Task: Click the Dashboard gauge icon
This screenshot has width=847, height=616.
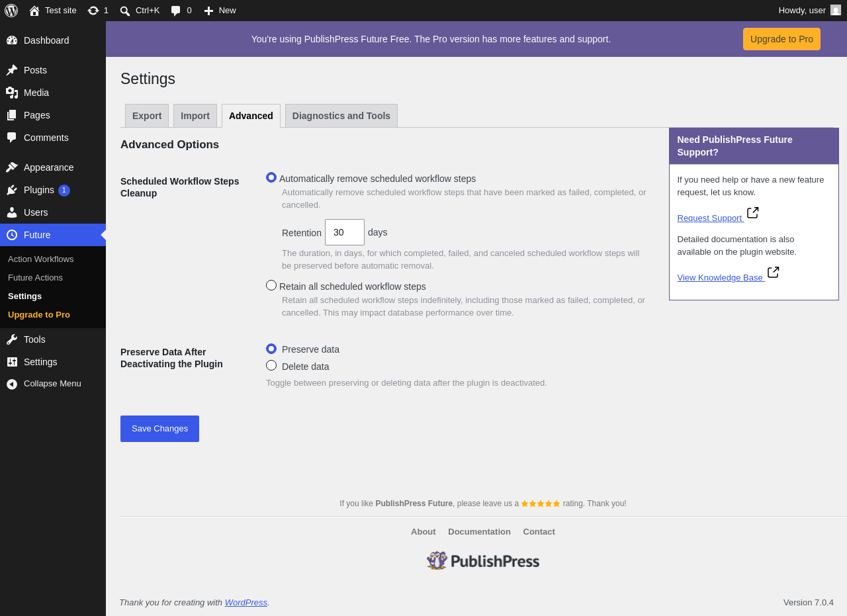Action: pyautogui.click(x=12, y=40)
